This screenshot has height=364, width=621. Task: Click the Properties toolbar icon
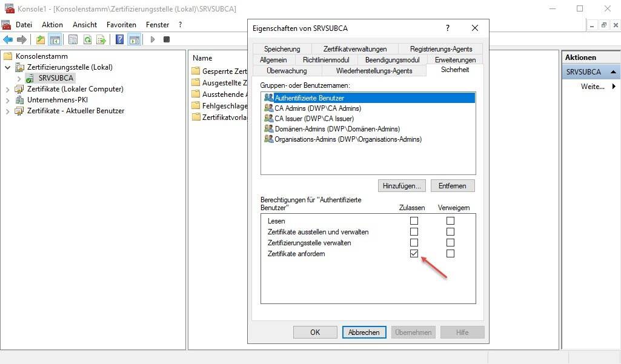pyautogui.click(x=73, y=39)
